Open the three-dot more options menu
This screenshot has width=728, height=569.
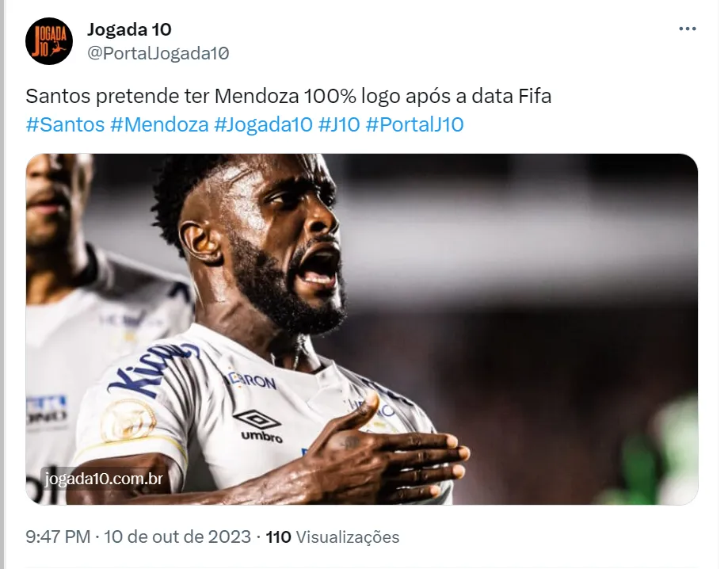pyautogui.click(x=687, y=29)
